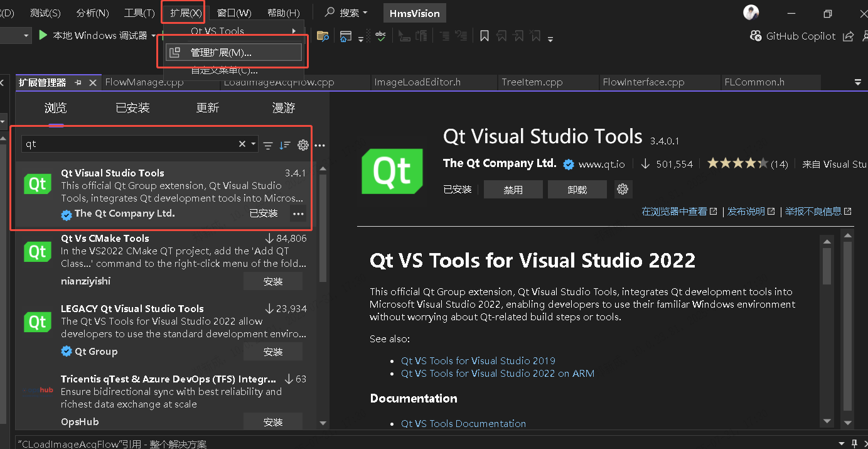This screenshot has height=449, width=868.
Task: Open the search box history dropdown arrow
Action: pos(254,144)
